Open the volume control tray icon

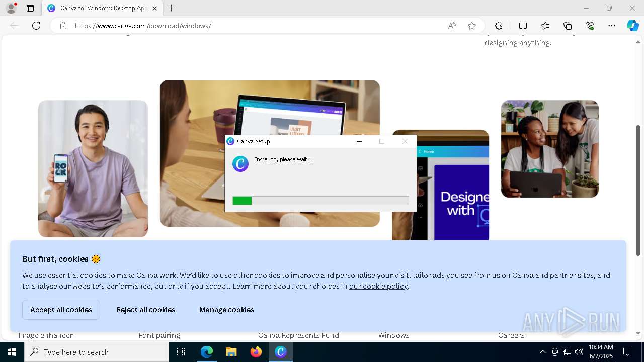coord(579,352)
